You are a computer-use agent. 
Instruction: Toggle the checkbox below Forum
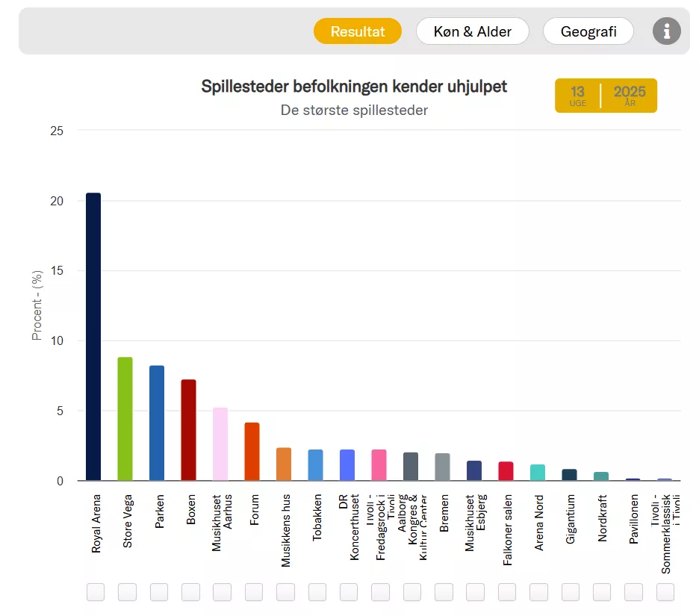[x=253, y=591]
